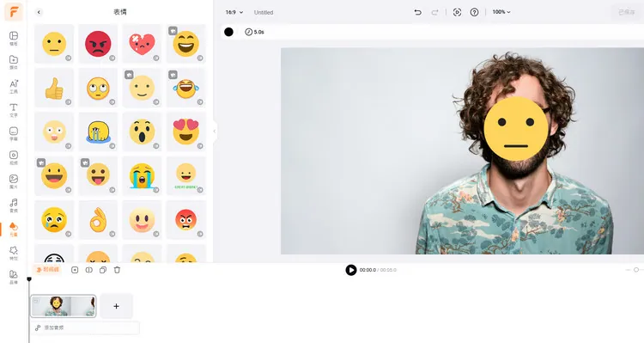Viewport: 644px width, 343px height.
Task: Add the sad teary-eyed face sticker
Action: (x=54, y=219)
